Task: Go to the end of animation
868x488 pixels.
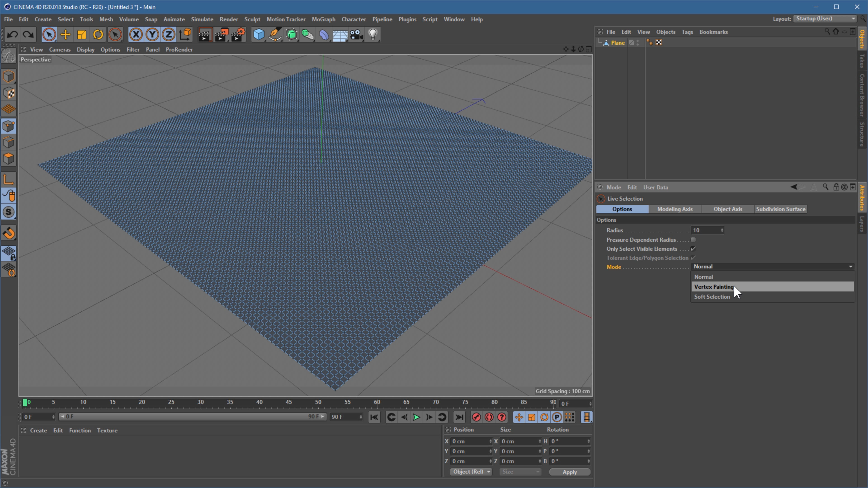Action: (x=459, y=417)
